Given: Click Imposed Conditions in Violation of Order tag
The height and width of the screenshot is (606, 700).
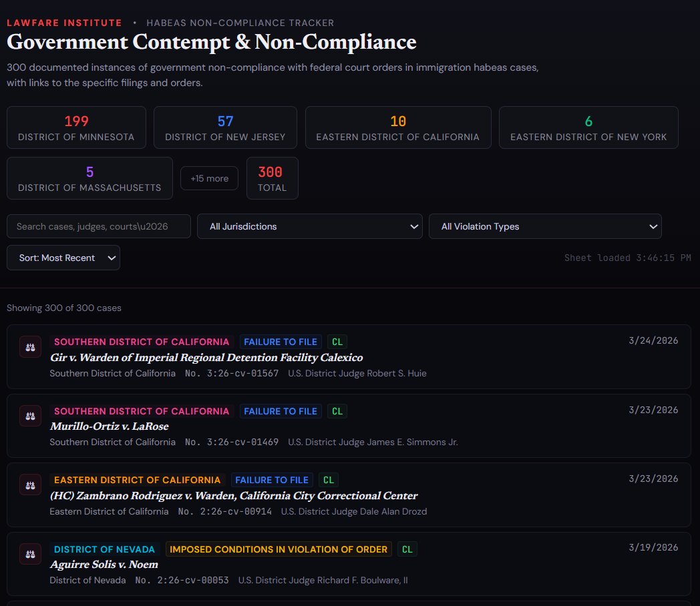Looking at the screenshot, I should (x=279, y=549).
